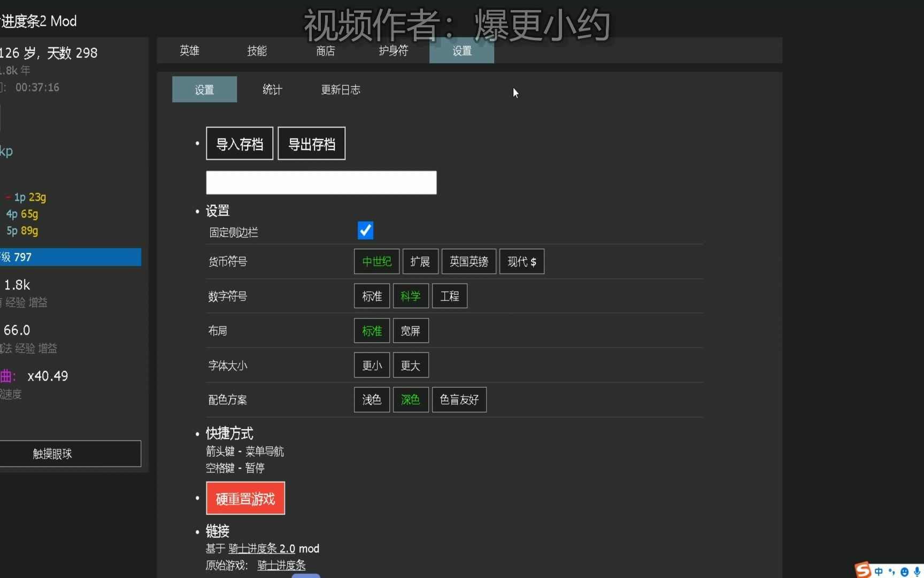Image resolution: width=924 pixels, height=578 pixels.
Task: Open the 技能 tab
Action: click(257, 51)
